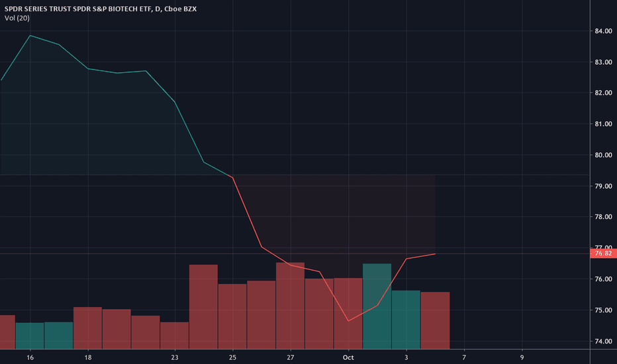Click the red volume bar above date 27
617x364 pixels.
(291, 306)
